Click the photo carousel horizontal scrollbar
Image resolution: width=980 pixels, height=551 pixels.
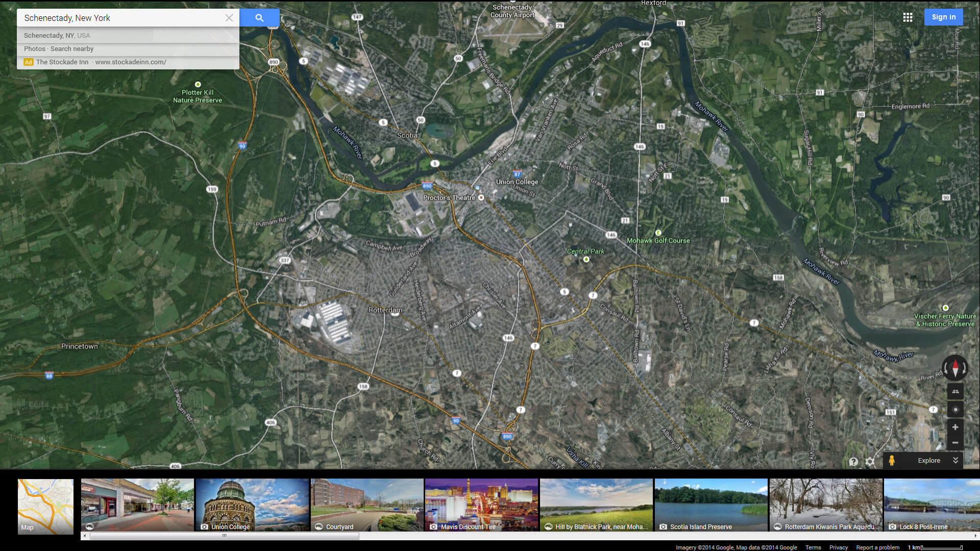click(x=224, y=536)
